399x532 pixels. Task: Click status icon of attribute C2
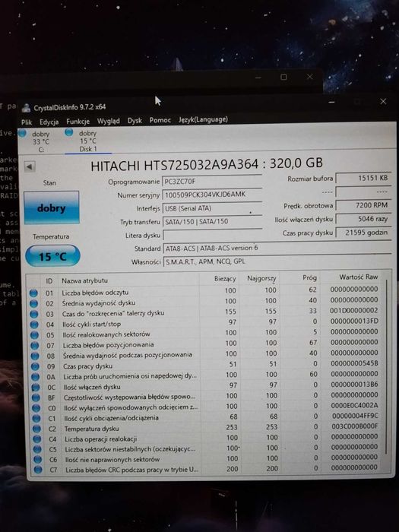(37, 429)
